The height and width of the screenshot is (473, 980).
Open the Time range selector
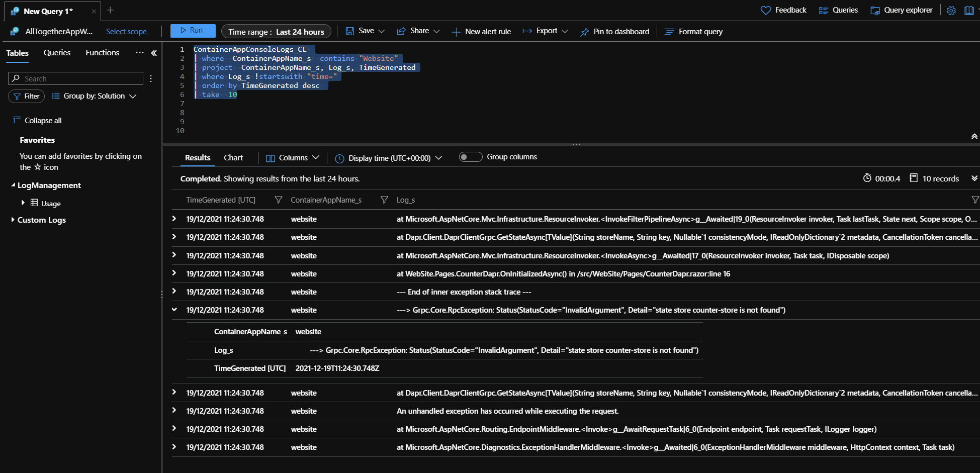[276, 32]
